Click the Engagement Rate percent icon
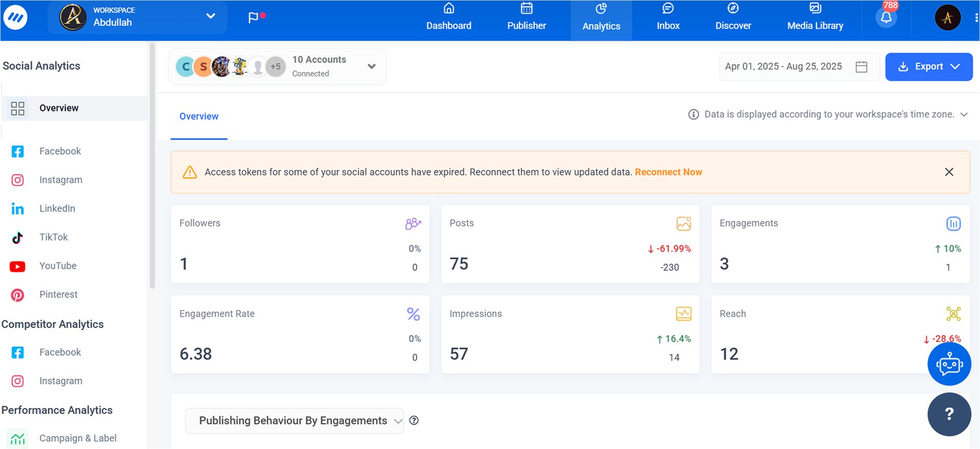Image resolution: width=980 pixels, height=449 pixels. 413,314
